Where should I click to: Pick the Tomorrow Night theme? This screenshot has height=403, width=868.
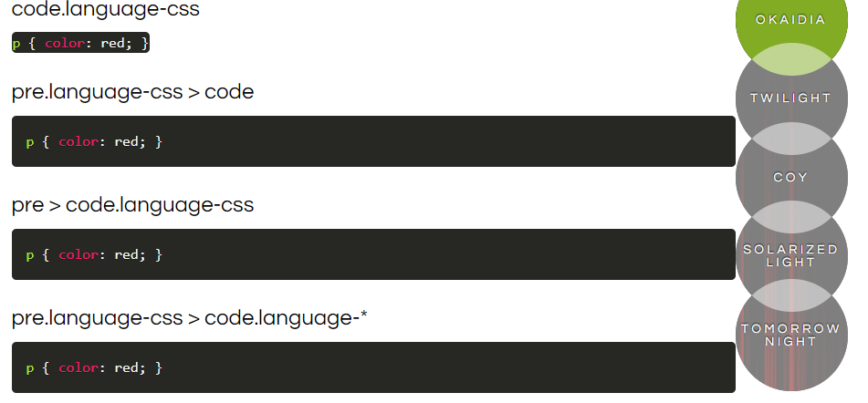(x=790, y=335)
